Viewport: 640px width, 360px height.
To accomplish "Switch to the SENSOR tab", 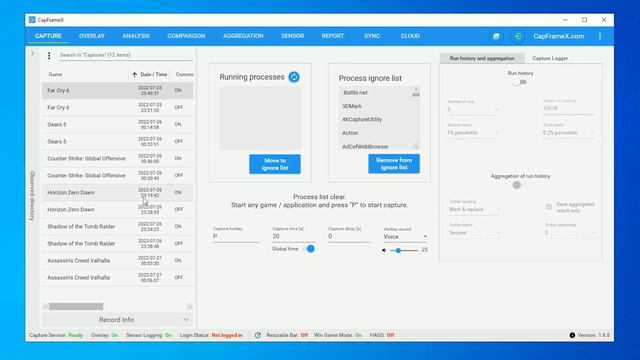I will pos(293,36).
